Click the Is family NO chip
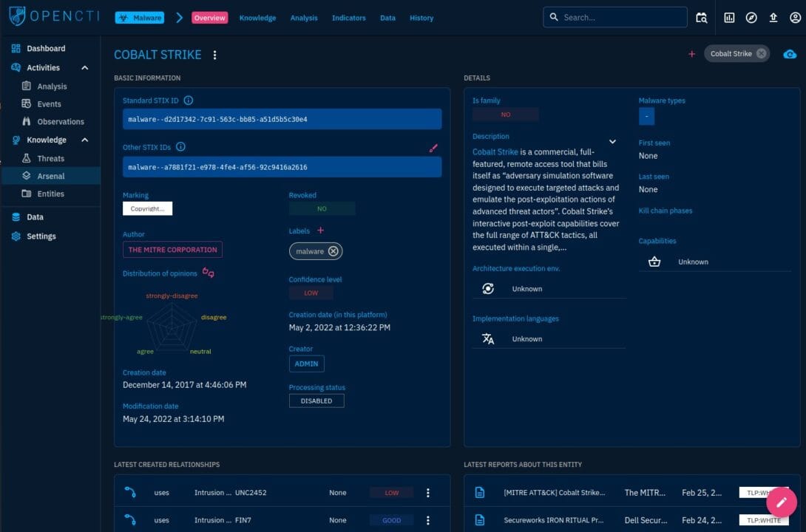 click(505, 115)
